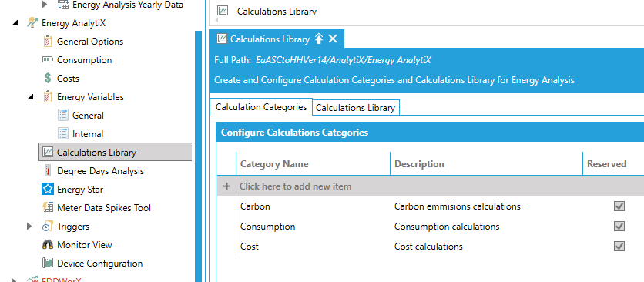Collapse the Energy Variables node
The height and width of the screenshot is (282, 644).
[x=31, y=97]
